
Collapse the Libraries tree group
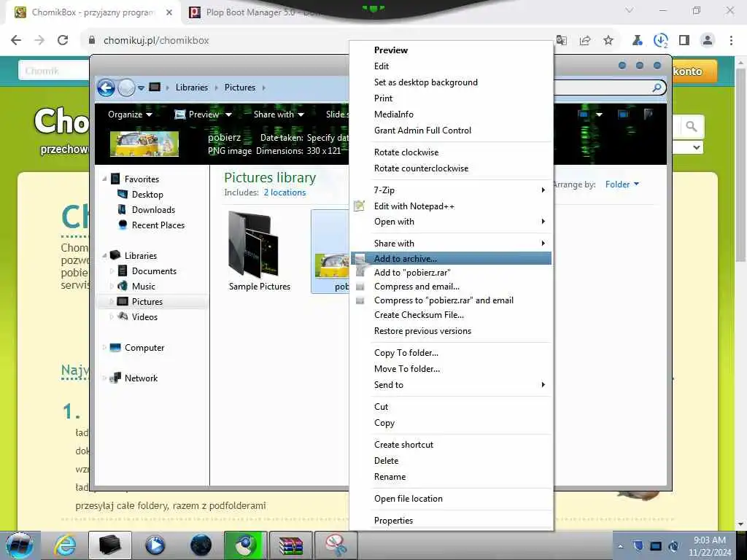tap(104, 256)
